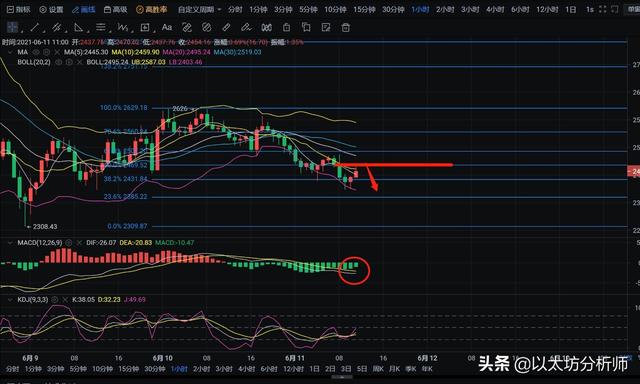
Task: Remove the MACD indicator with X
Action: (79, 243)
